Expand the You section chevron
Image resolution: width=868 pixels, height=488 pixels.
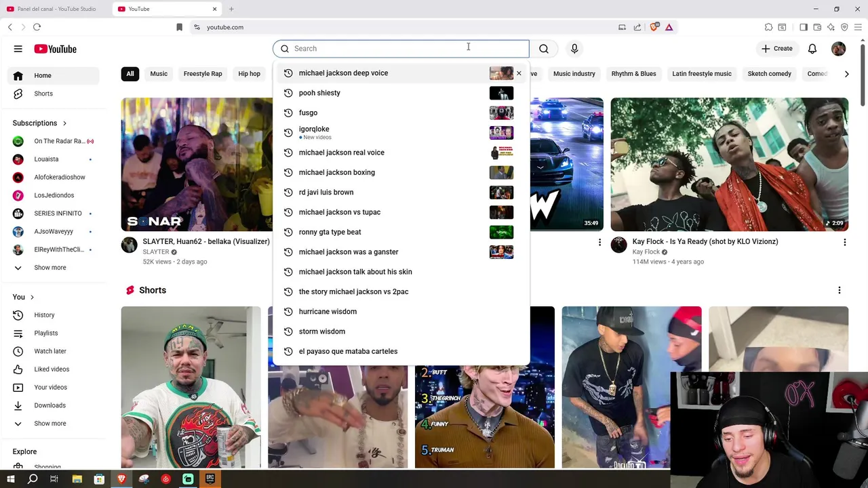click(x=32, y=297)
